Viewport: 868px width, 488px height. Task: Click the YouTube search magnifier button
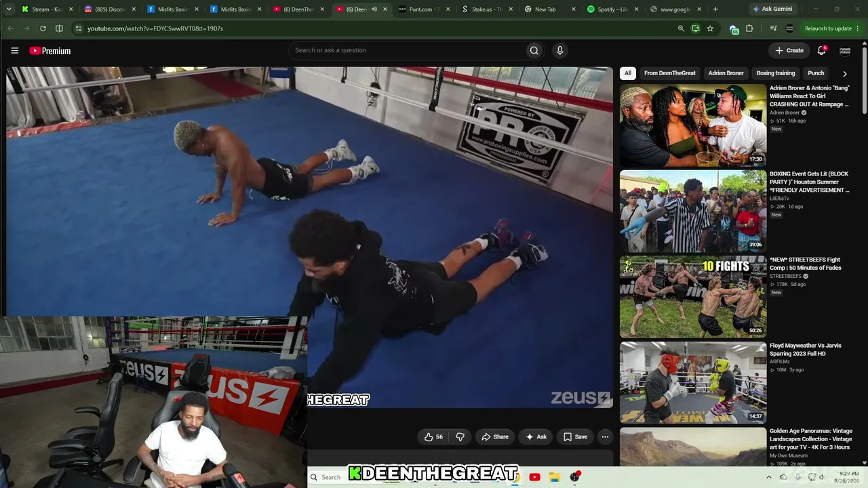534,50
